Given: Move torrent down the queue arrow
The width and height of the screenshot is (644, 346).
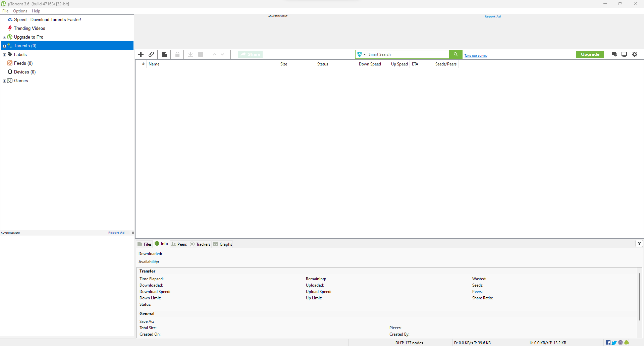Looking at the screenshot, I should point(222,54).
